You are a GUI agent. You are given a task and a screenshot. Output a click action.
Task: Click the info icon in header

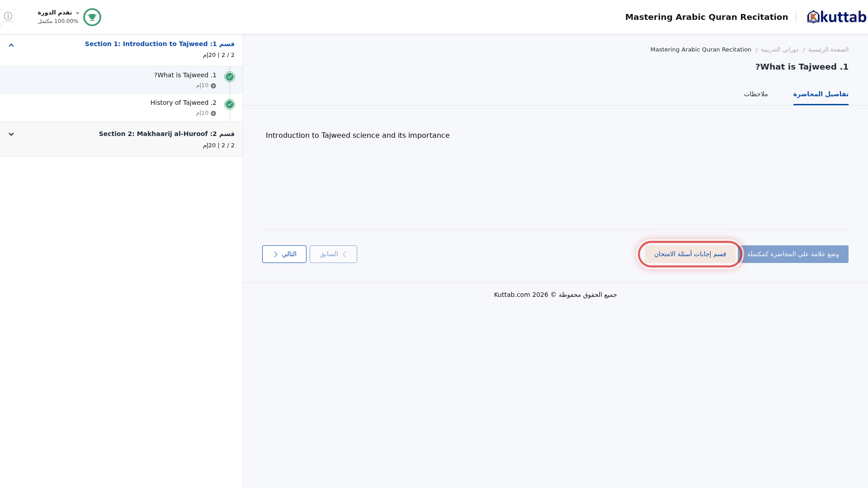[8, 17]
